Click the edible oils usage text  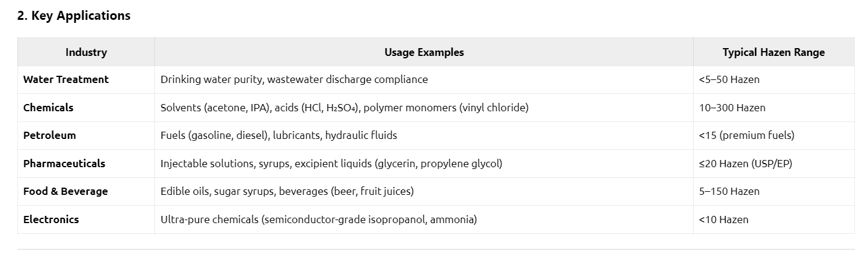(287, 191)
